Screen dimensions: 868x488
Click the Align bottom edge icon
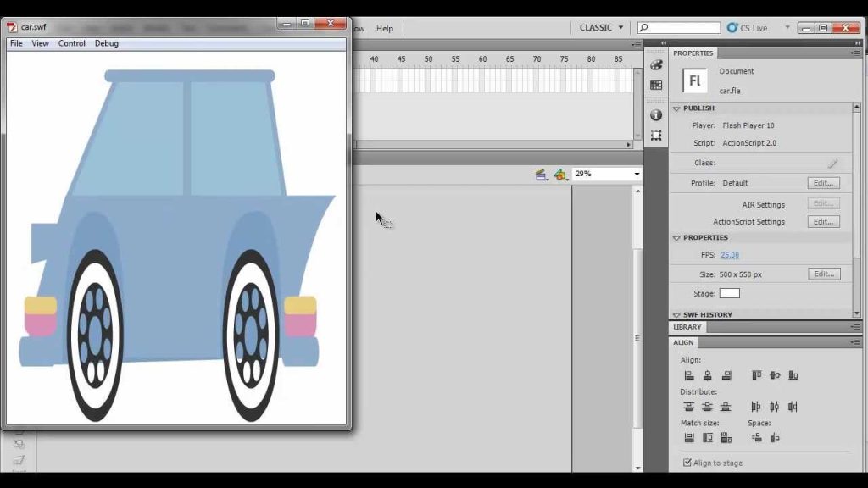click(x=793, y=375)
